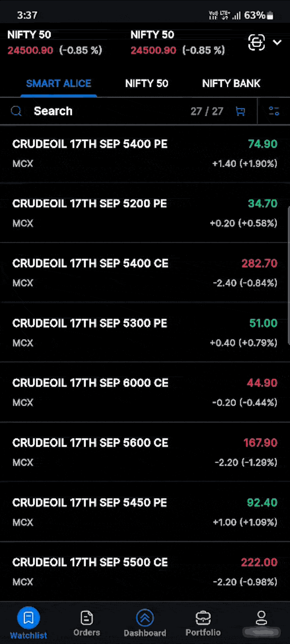Tap the search magnifier icon

pos(16,111)
